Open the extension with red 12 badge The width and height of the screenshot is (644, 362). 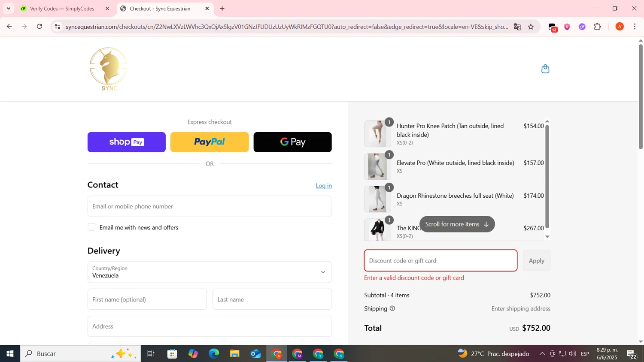(x=553, y=27)
